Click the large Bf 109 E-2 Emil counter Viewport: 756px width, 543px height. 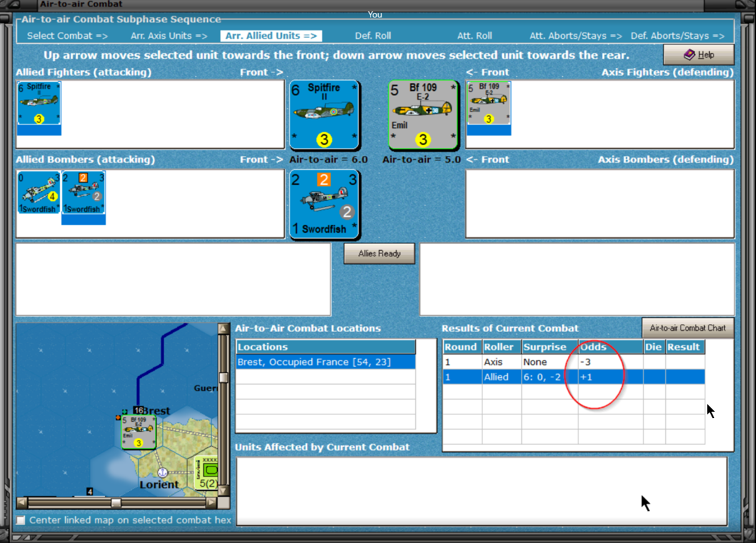[x=423, y=115]
